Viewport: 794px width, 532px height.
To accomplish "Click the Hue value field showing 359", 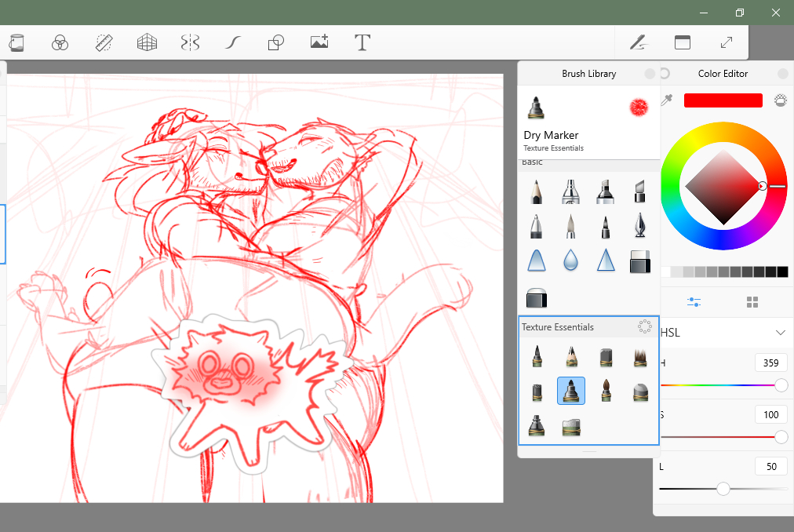I will [770, 363].
